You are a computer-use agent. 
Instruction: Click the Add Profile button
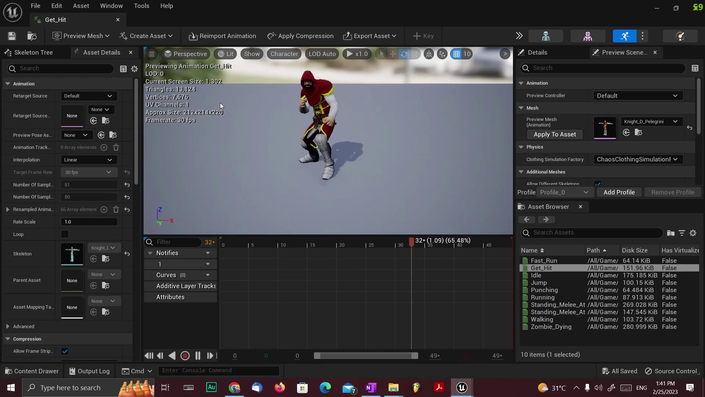pyautogui.click(x=619, y=192)
